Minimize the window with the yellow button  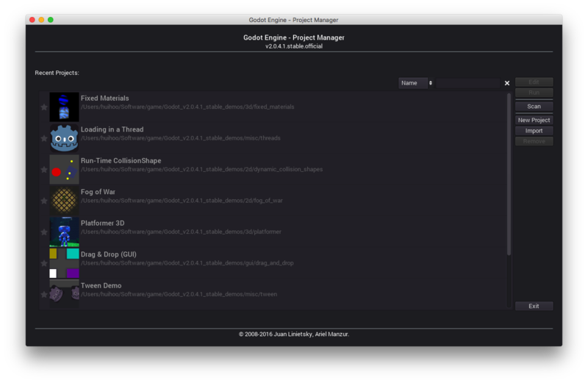click(x=41, y=20)
